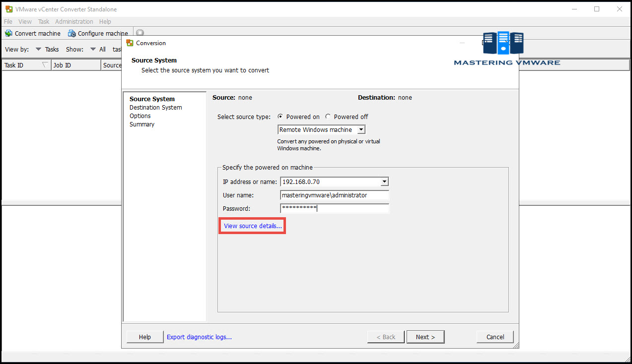Image resolution: width=632 pixels, height=364 pixels.
Task: Open the Task menu
Action: [x=44, y=22]
